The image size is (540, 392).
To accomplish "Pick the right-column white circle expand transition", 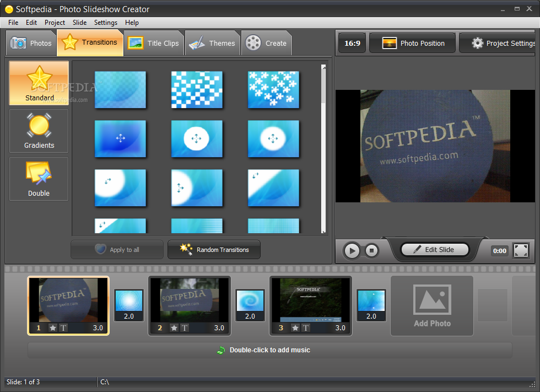I will (x=273, y=138).
